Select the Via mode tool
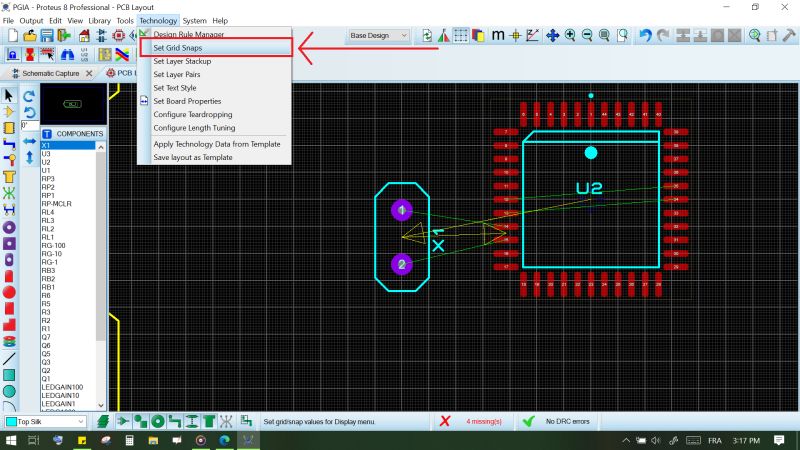 pyautogui.click(x=9, y=160)
